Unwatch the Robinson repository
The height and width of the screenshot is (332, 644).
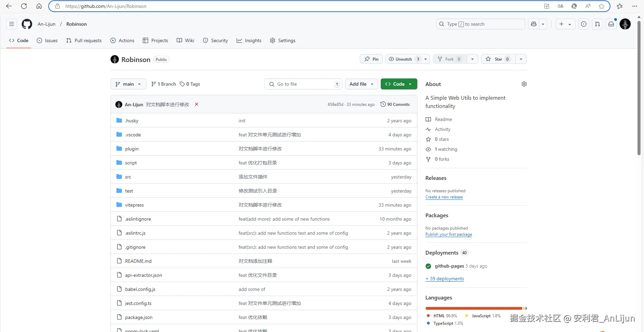point(404,59)
